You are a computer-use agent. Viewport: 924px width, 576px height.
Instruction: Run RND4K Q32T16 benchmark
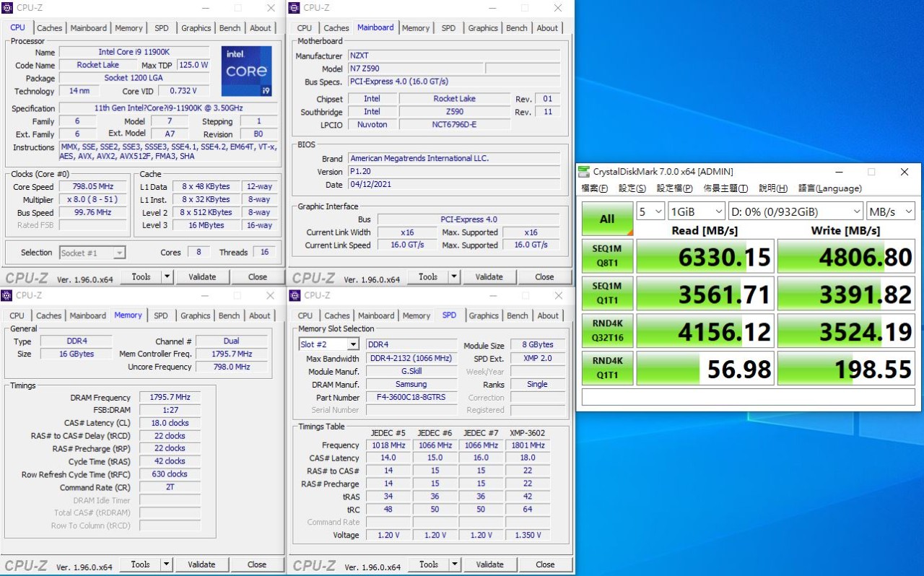[x=607, y=331]
